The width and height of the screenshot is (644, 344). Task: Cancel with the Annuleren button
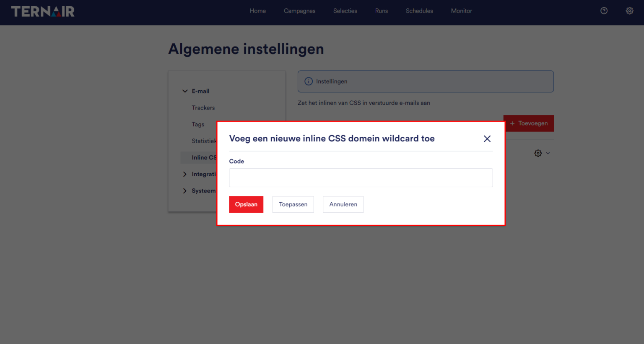pos(343,204)
